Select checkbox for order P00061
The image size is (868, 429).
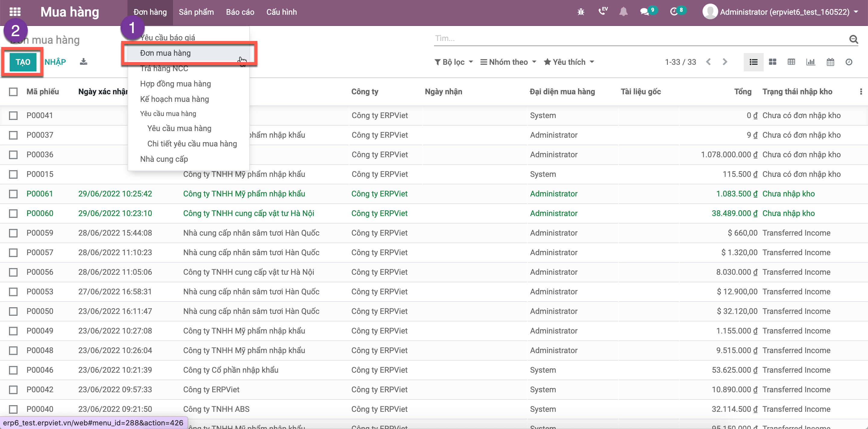pos(13,194)
